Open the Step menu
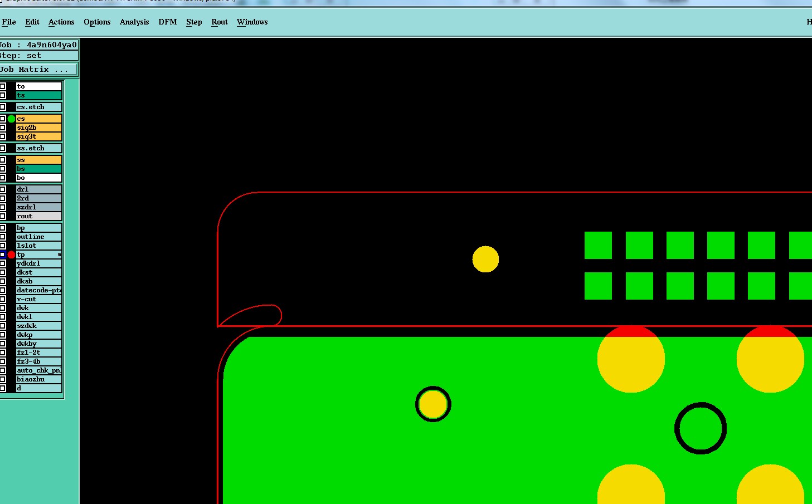This screenshot has width=812, height=504. (194, 22)
